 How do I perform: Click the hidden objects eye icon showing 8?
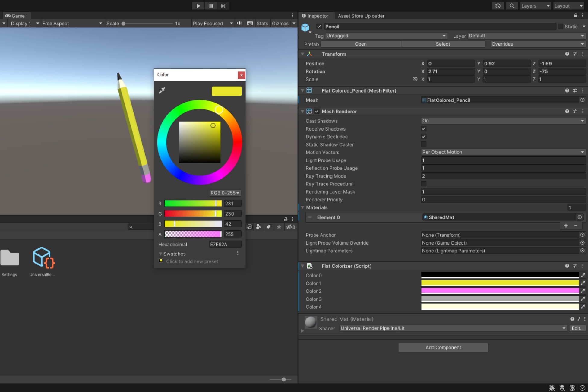(290, 227)
